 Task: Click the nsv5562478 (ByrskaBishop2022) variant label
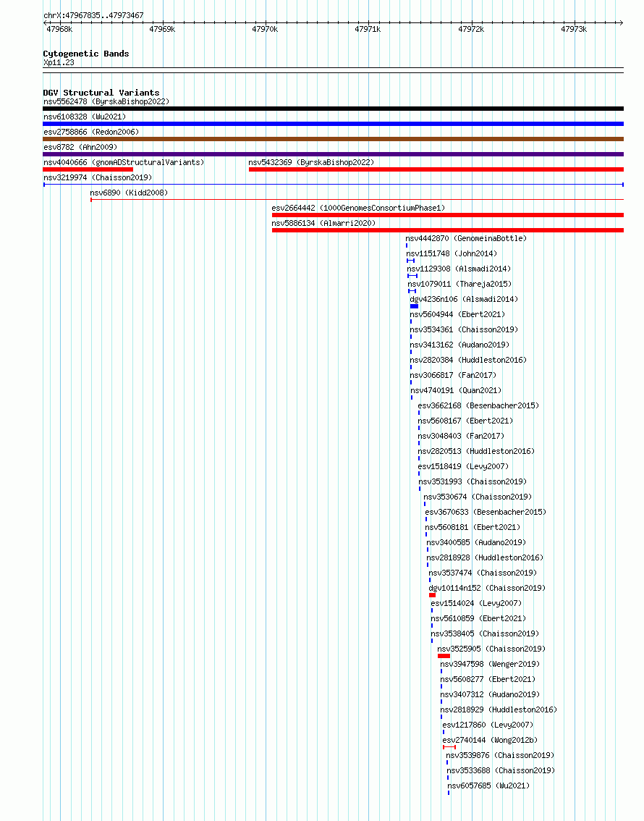(106, 101)
